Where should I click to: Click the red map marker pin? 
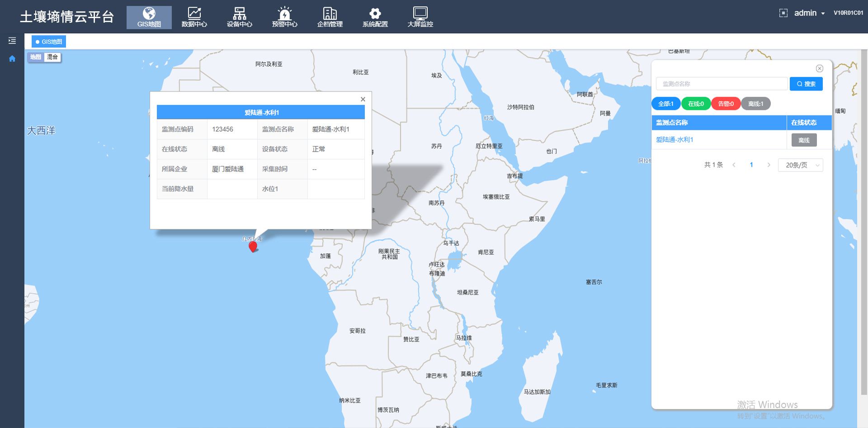click(x=253, y=246)
